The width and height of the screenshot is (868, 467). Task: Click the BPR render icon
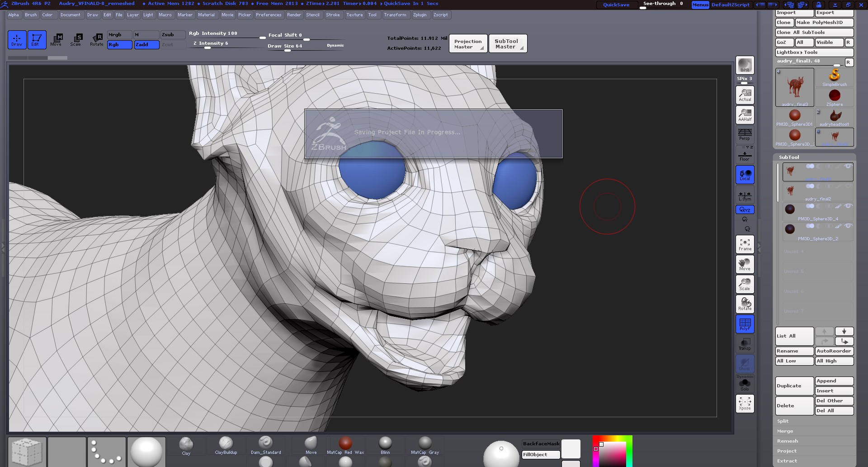(745, 65)
